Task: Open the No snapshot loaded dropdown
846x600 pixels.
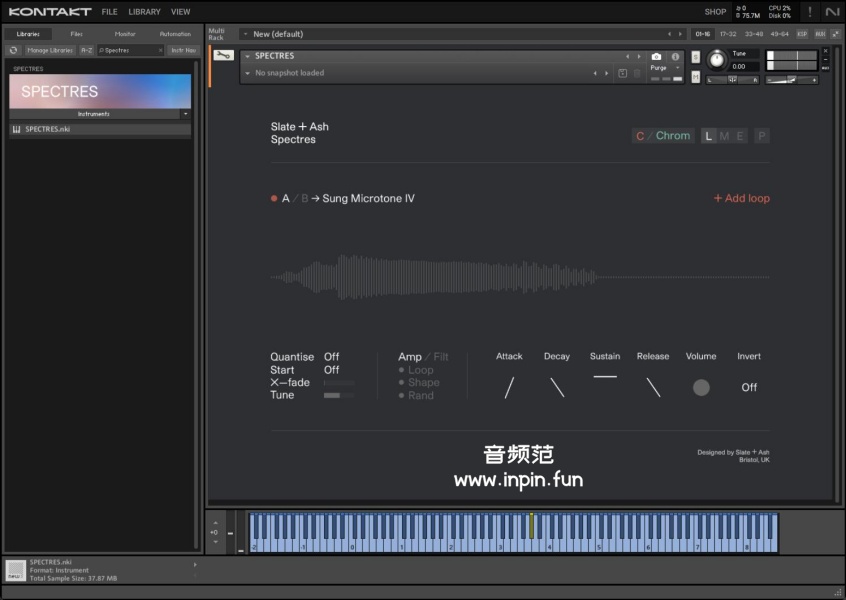Action: [x=247, y=73]
